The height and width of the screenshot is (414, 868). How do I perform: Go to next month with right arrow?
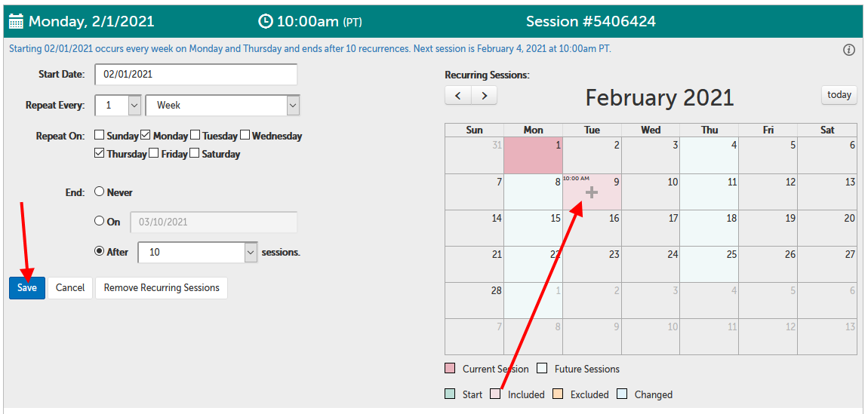coord(484,96)
